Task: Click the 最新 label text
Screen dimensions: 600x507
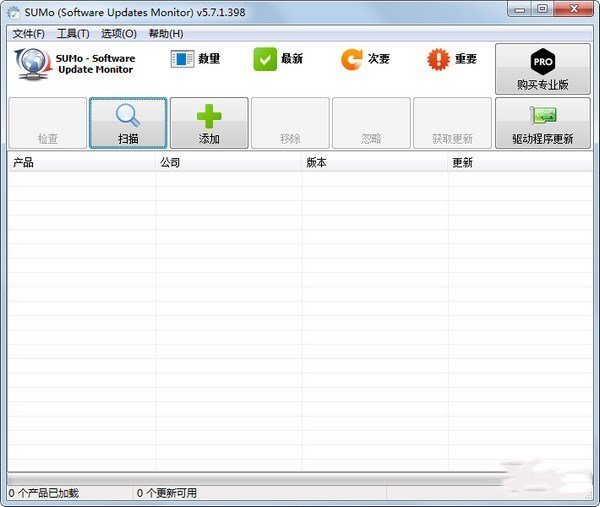Action: pyautogui.click(x=292, y=59)
